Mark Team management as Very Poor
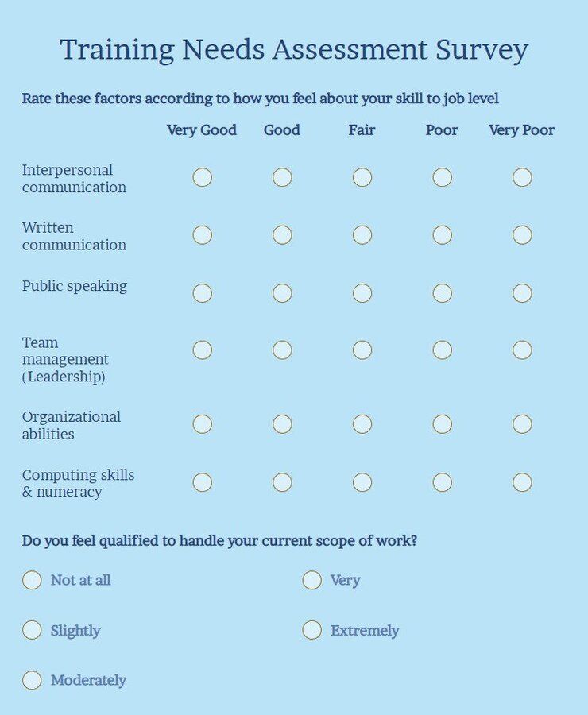 522,350
